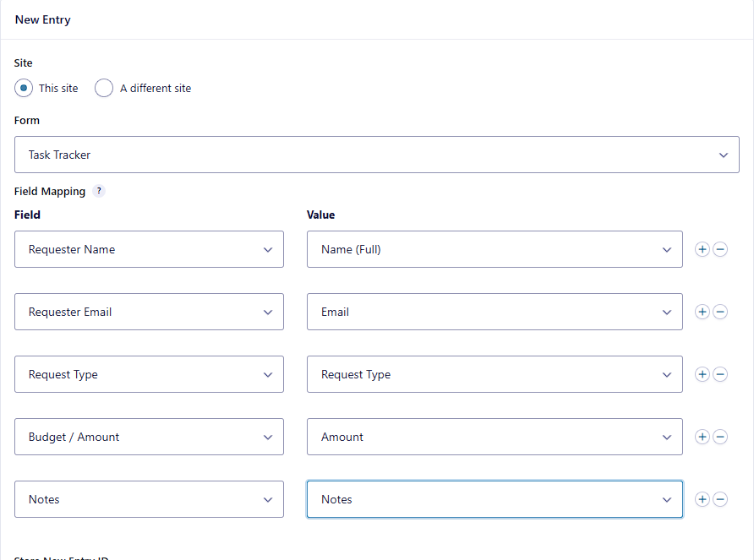Add a mapping row beneath Notes
This screenshot has height=560, width=754.
coord(702,499)
